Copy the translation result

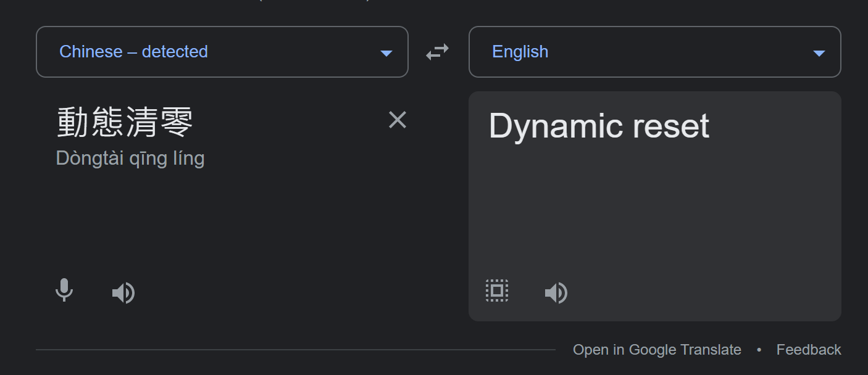(x=497, y=291)
